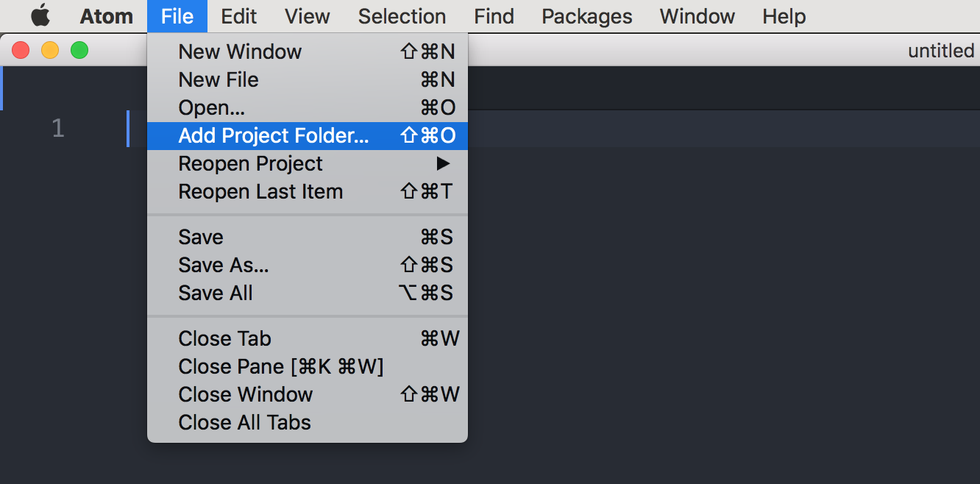980x484 pixels.
Task: Open the Find menu
Action: tap(494, 16)
